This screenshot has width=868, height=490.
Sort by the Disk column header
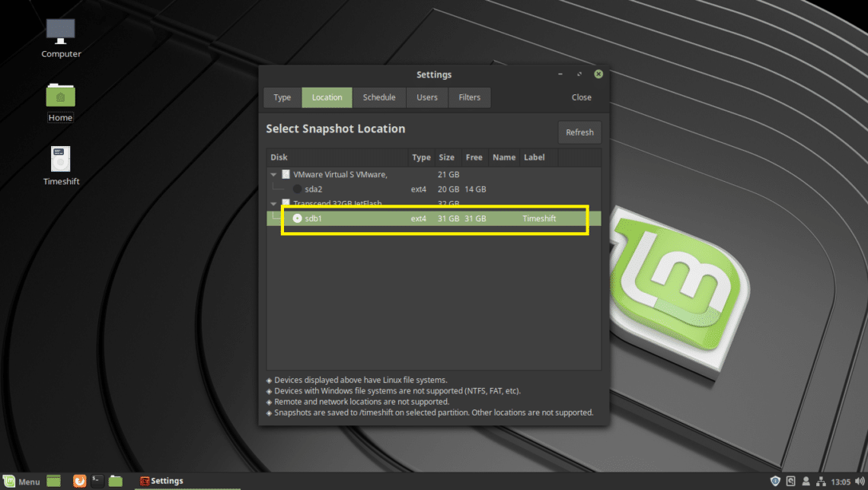(x=337, y=157)
